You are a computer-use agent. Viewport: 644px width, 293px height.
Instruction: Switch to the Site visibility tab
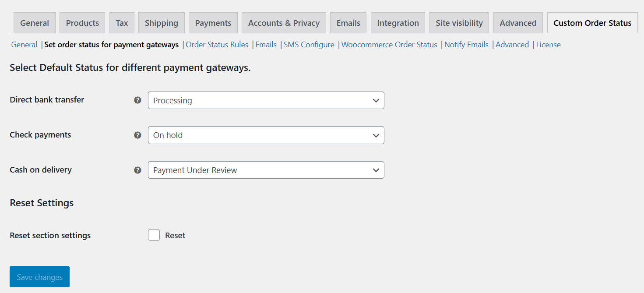click(459, 22)
